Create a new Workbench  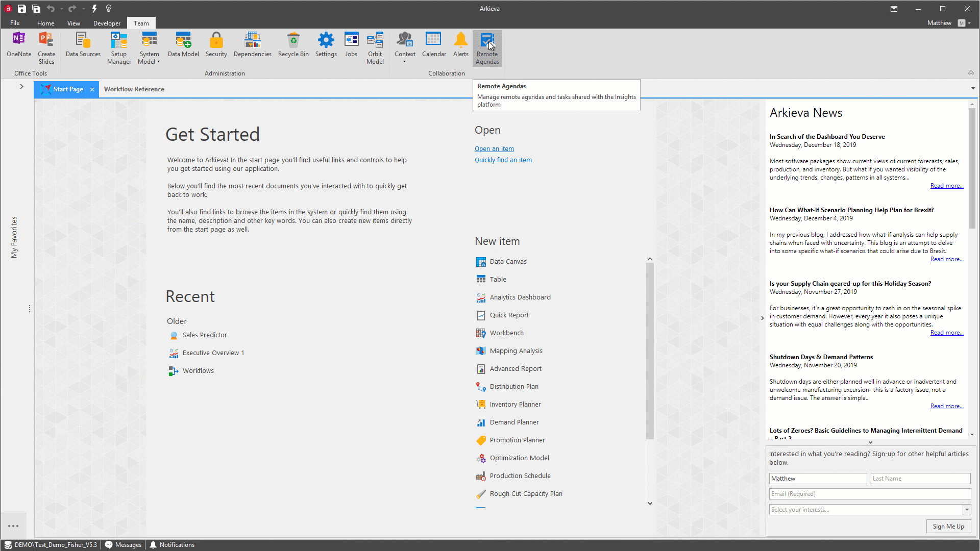pos(500,333)
